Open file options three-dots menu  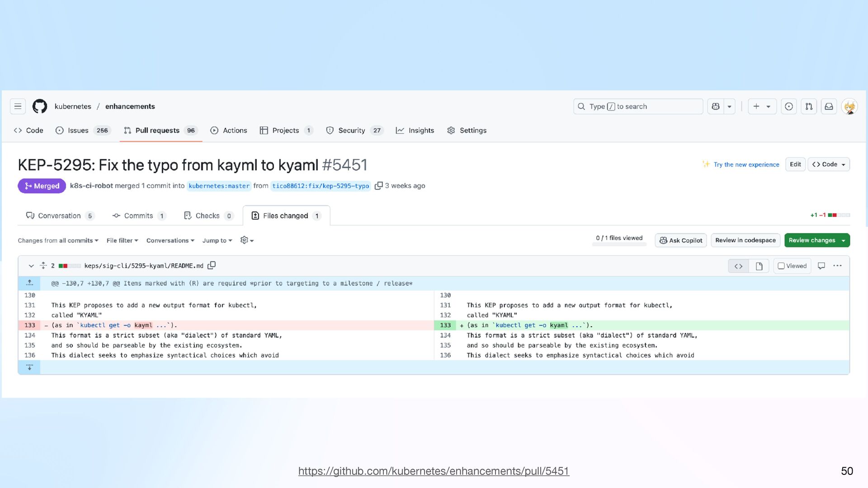[837, 266]
